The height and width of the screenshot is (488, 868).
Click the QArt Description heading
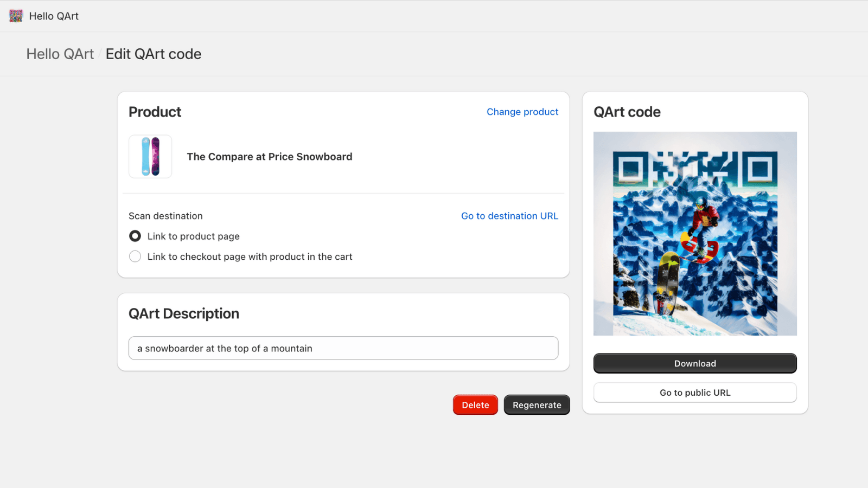tap(184, 313)
